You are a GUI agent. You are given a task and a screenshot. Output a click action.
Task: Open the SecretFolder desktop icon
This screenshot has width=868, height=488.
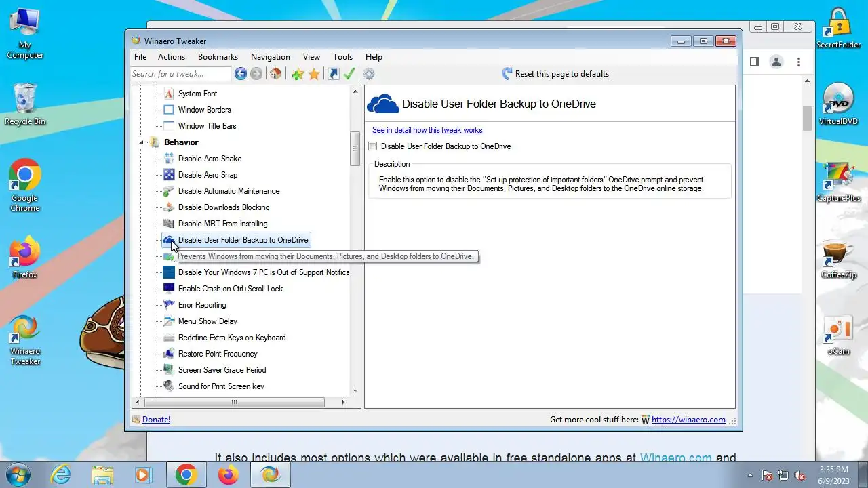[839, 28]
